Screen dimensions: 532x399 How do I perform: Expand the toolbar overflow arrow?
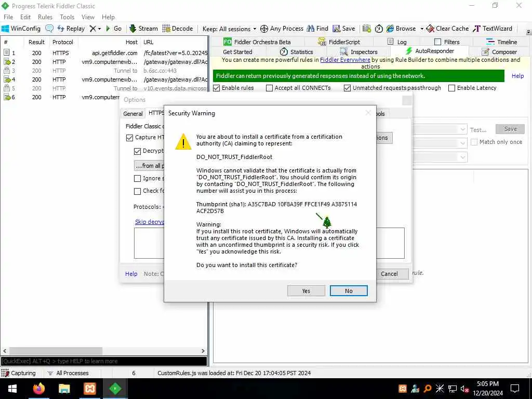tap(528, 32)
